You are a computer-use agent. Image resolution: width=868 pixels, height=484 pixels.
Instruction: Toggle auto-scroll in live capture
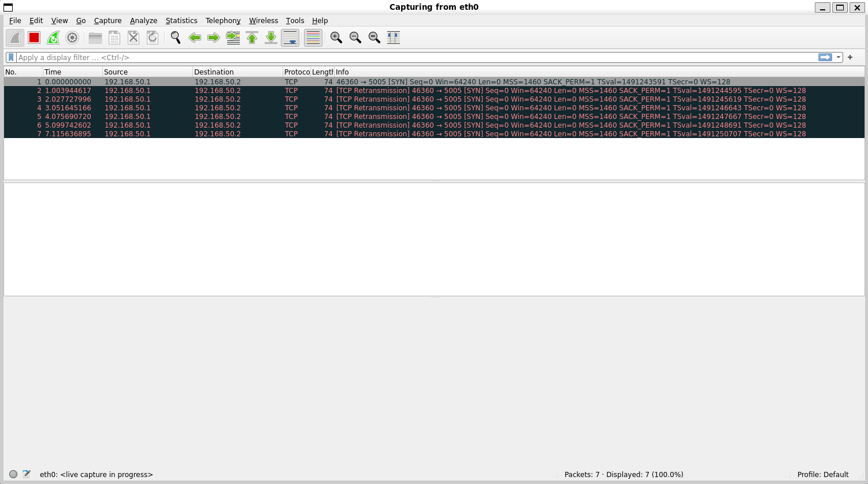[x=290, y=38]
